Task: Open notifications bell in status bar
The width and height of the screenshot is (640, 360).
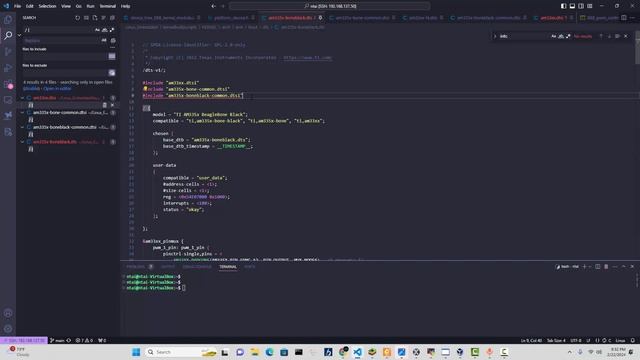Action: pyautogui.click(x=633, y=340)
